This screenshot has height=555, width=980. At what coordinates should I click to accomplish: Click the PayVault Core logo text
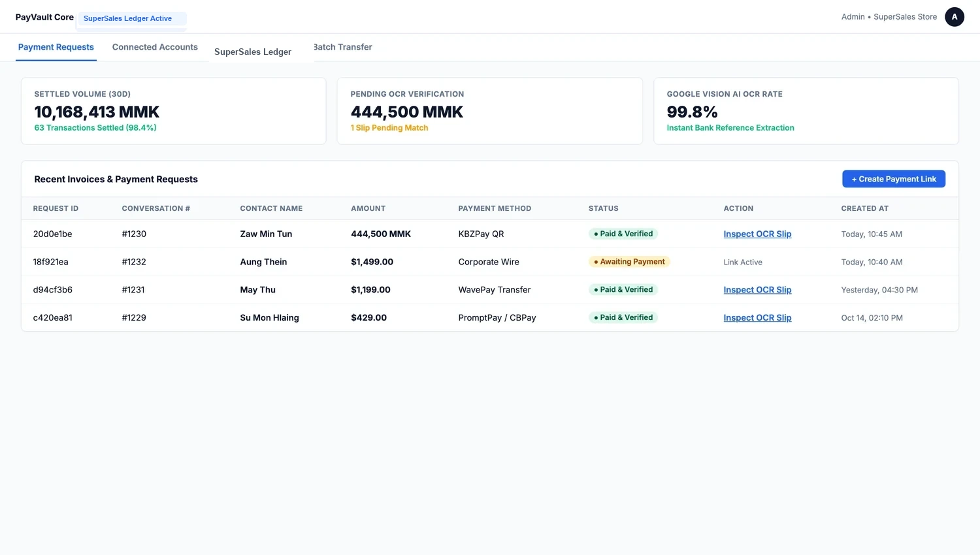[44, 17]
